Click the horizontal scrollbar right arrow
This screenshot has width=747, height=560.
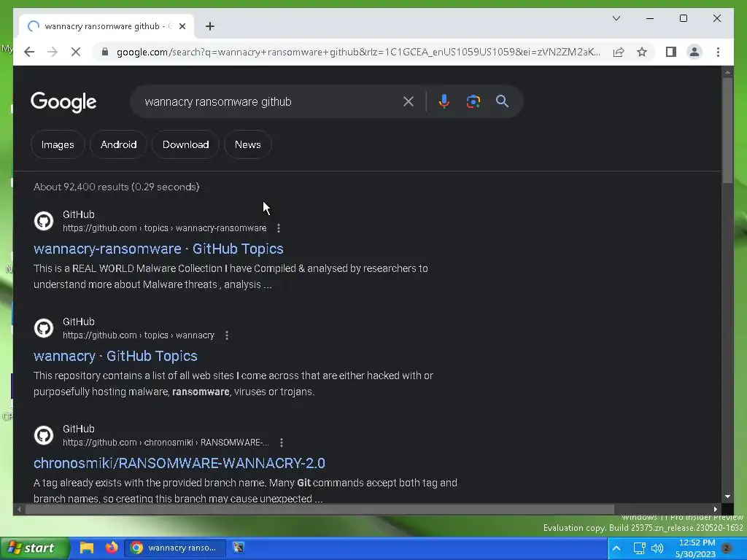(x=716, y=509)
